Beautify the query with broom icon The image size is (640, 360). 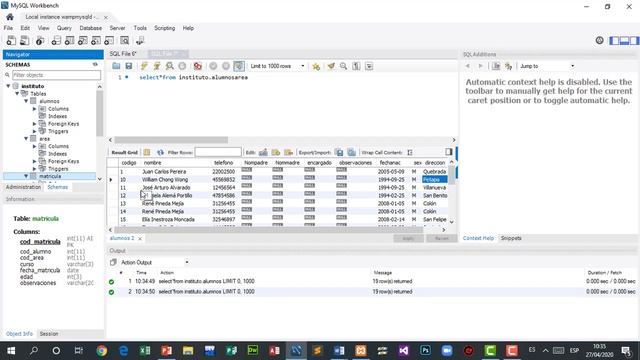331,66
